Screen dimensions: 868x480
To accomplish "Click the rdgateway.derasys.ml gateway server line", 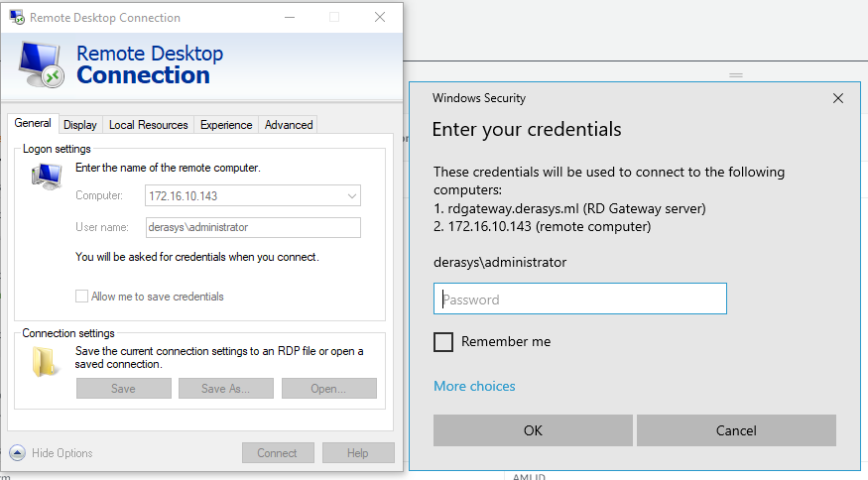I will pos(569,208).
